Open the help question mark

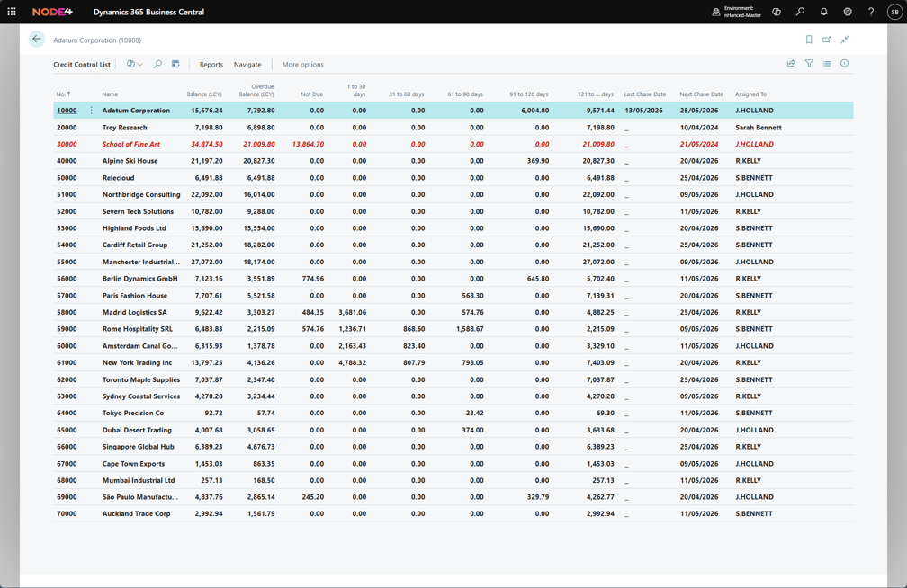coord(871,12)
